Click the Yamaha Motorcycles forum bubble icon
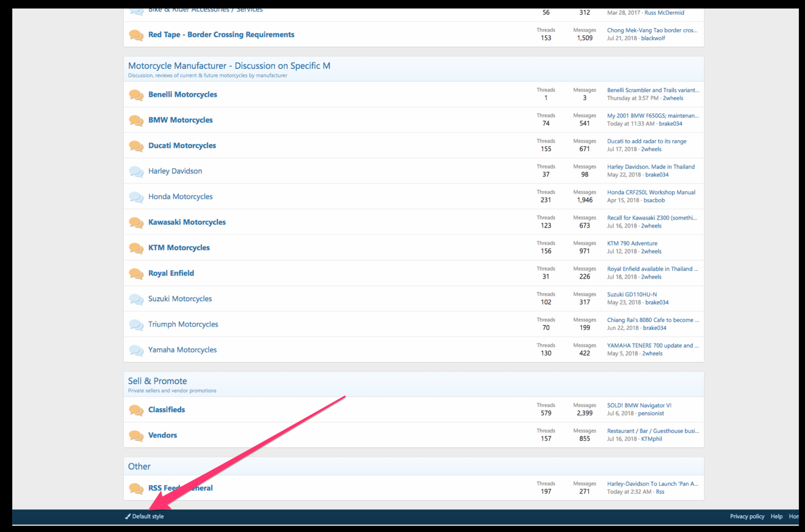Screen dimensions: 805x532 pyautogui.click(x=136, y=350)
